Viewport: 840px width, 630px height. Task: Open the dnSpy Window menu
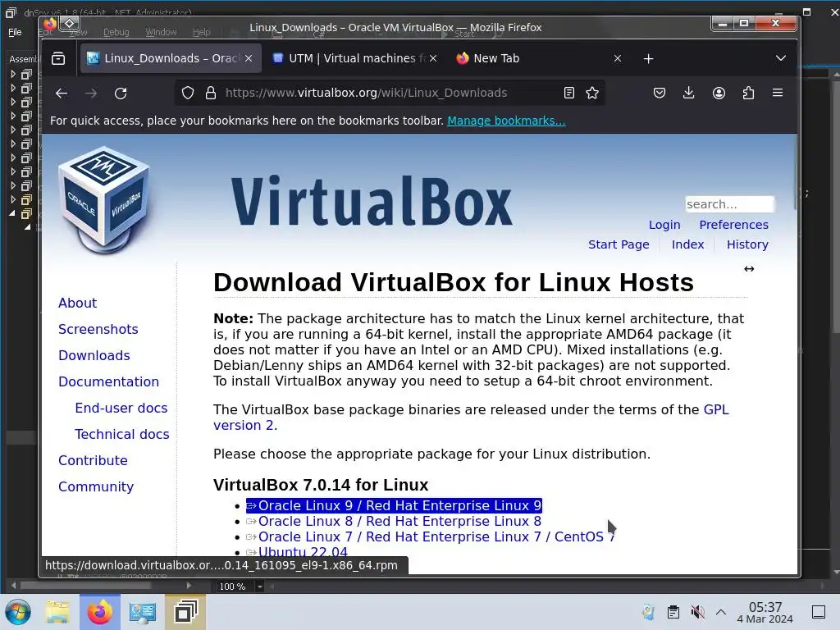point(161,32)
